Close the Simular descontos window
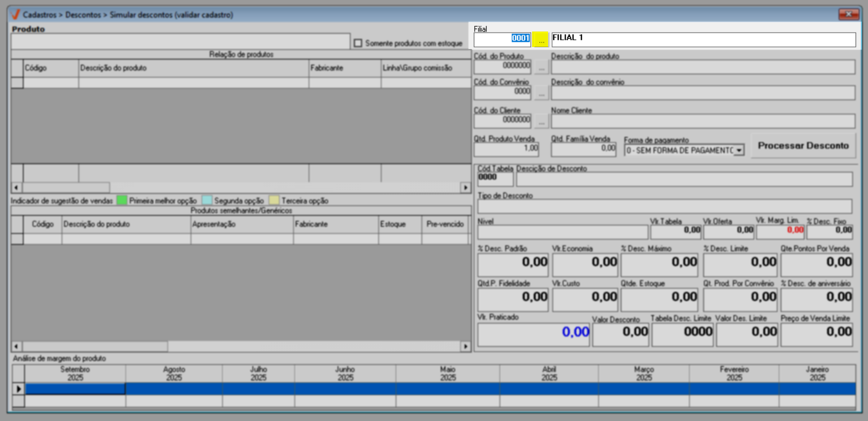868x421 pixels. [x=848, y=14]
